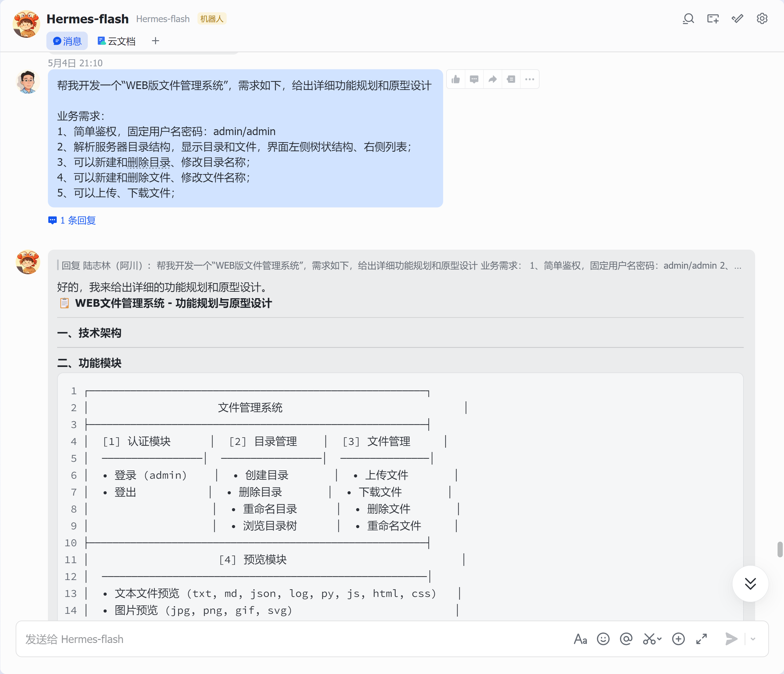Open more message actions ellipsis

(x=530, y=79)
